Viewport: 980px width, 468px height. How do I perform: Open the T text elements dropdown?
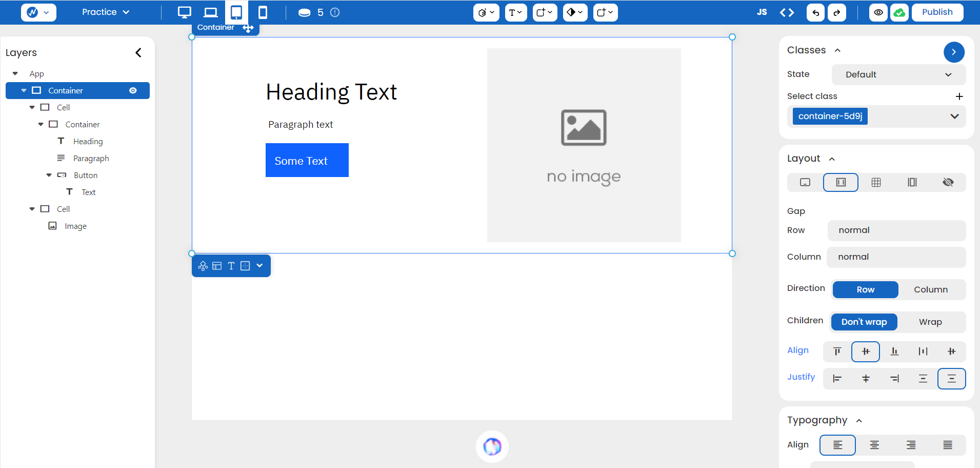pyautogui.click(x=516, y=12)
